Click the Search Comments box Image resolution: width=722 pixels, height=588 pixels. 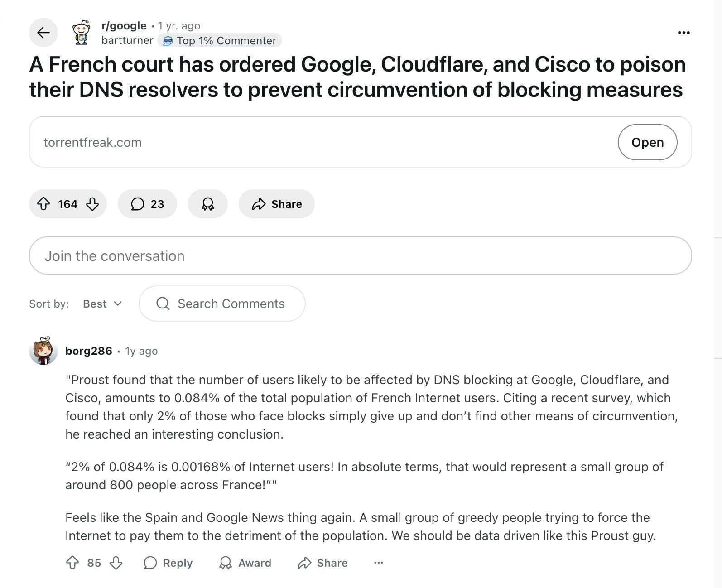coord(222,304)
